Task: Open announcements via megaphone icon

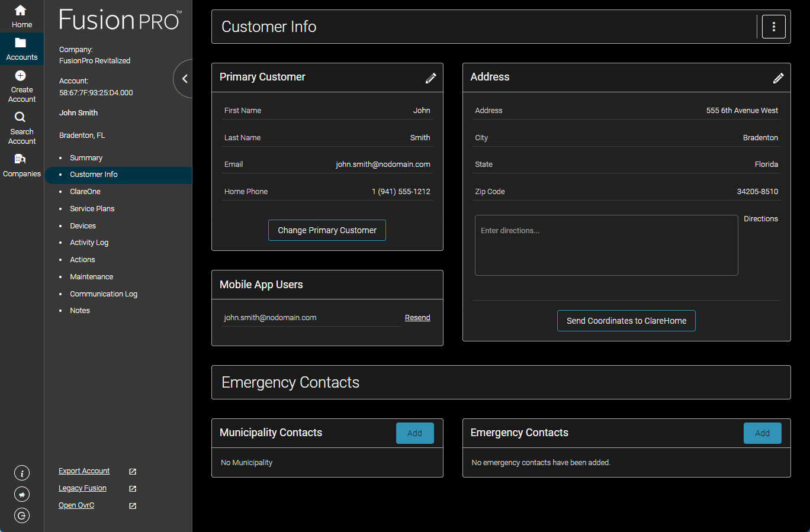Action: [21, 494]
